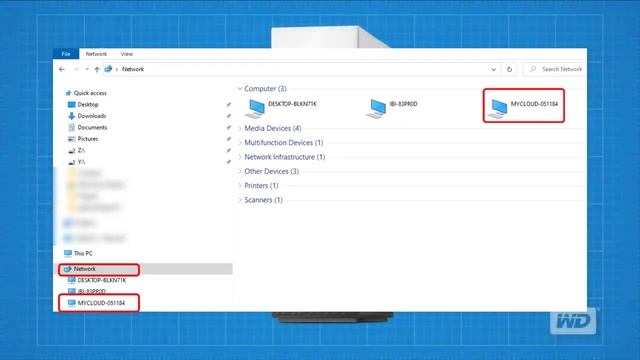This screenshot has width=640, height=360.
Task: Click sidebar MYCLOUD-051184 computer icon
Action: (71, 303)
